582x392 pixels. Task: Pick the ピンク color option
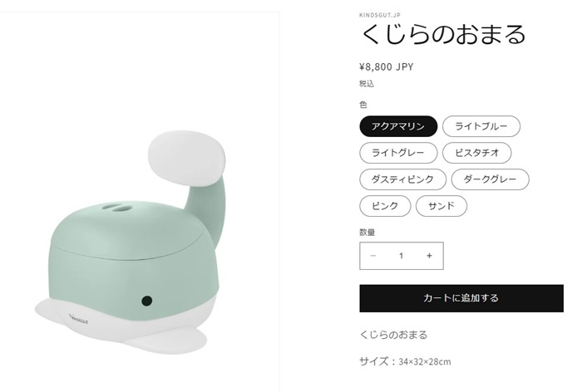tap(385, 206)
